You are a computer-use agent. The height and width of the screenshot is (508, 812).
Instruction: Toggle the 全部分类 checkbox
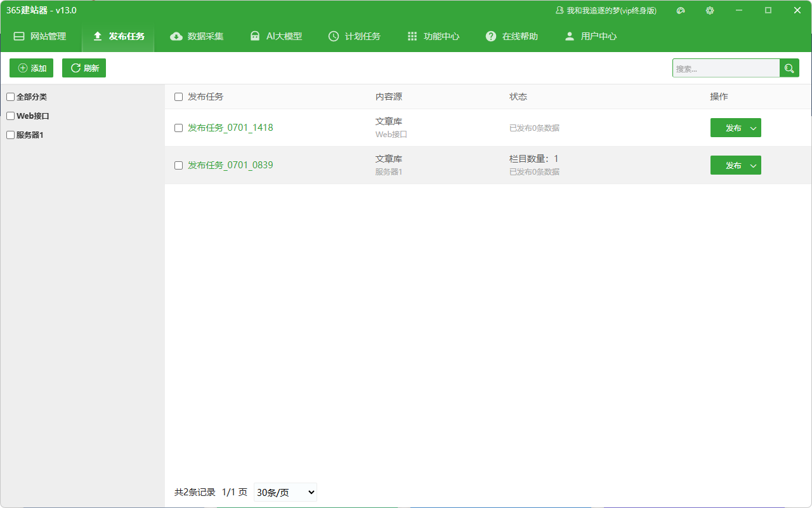[x=10, y=97]
